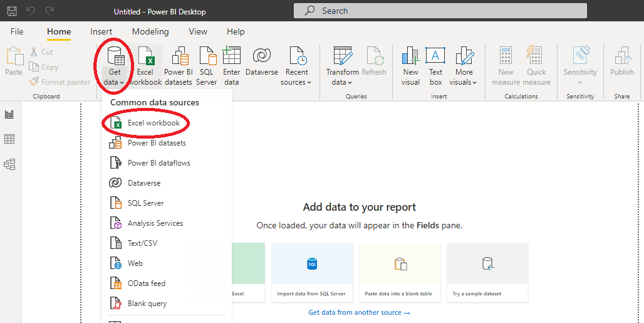
Task: Select Excel workbook from the dropdown list
Action: point(153,123)
